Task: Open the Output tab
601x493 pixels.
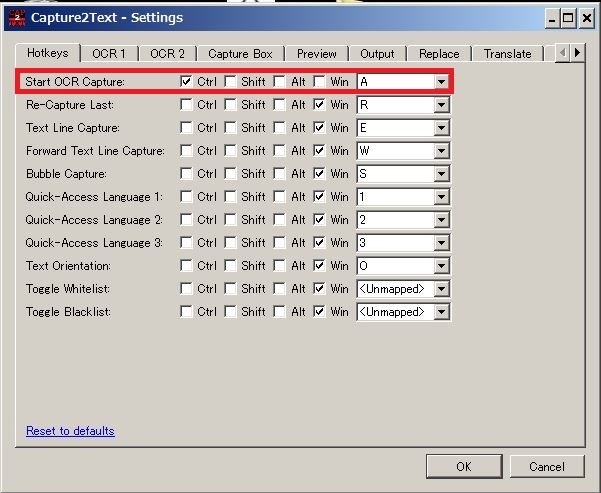Action: tap(377, 54)
